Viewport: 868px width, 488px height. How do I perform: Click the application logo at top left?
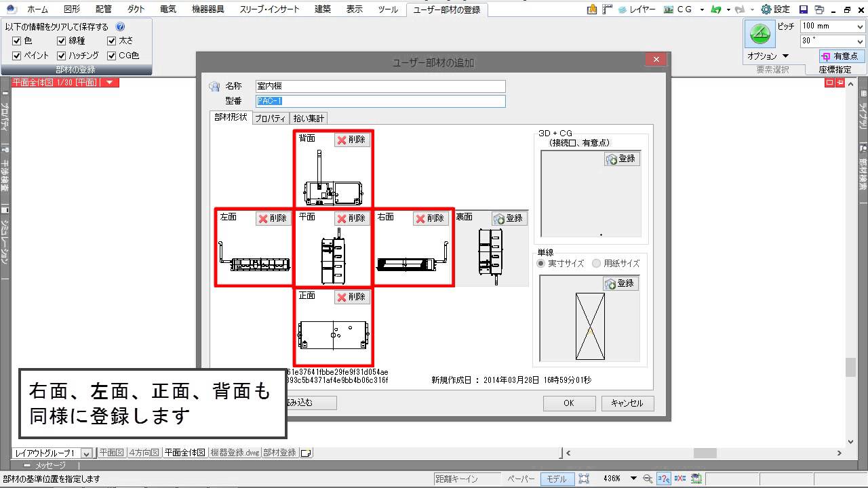pos(10,9)
